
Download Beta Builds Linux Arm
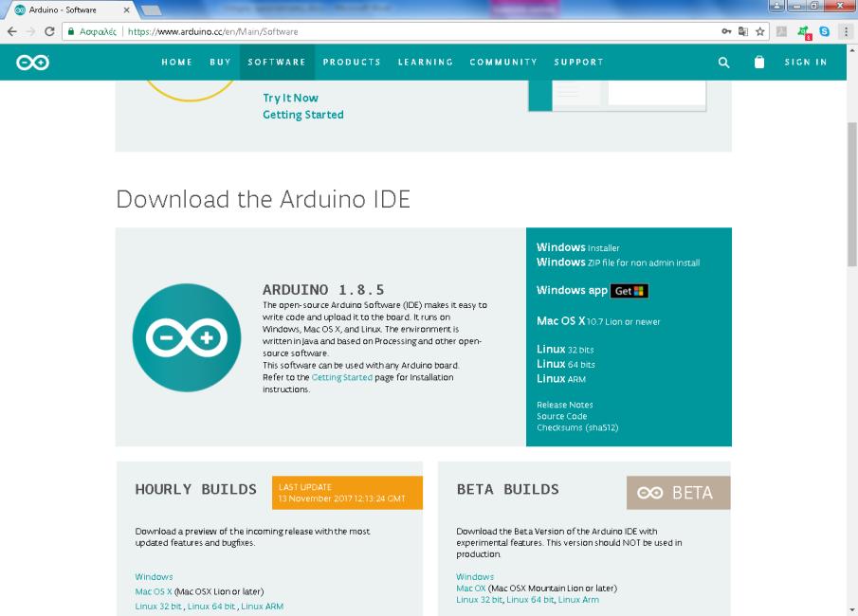578,600
